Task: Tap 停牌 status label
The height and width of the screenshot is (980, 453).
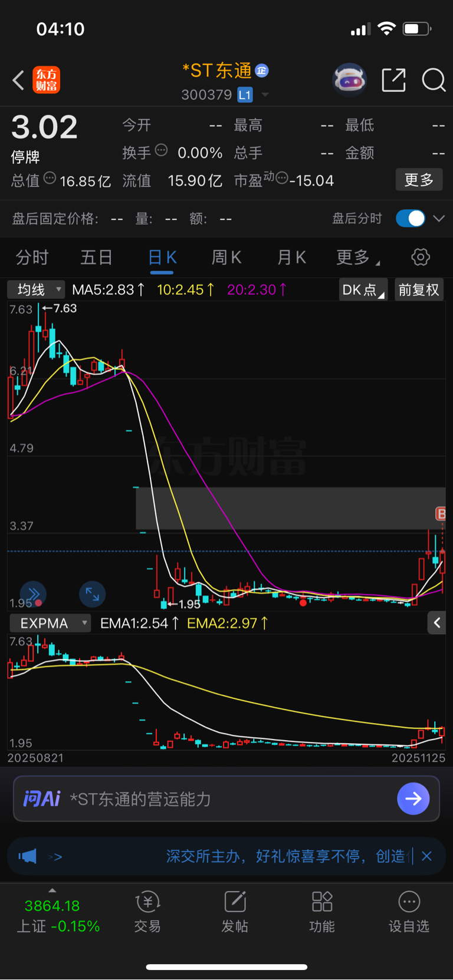Action: [25, 157]
